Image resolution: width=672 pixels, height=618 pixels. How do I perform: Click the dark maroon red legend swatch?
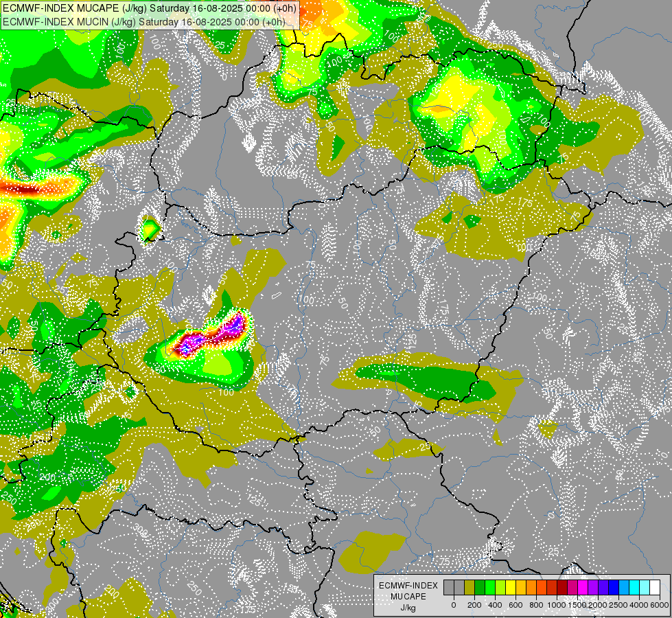point(562,587)
